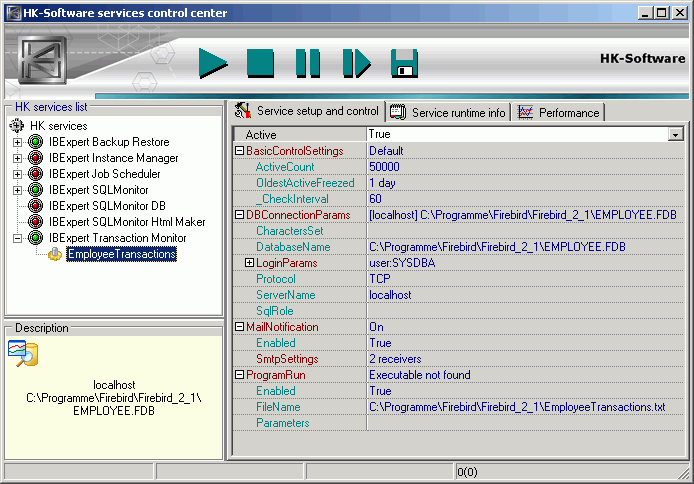
Task: Select IBExpert SQLMonitor Html Maker service
Action: pos(127,222)
